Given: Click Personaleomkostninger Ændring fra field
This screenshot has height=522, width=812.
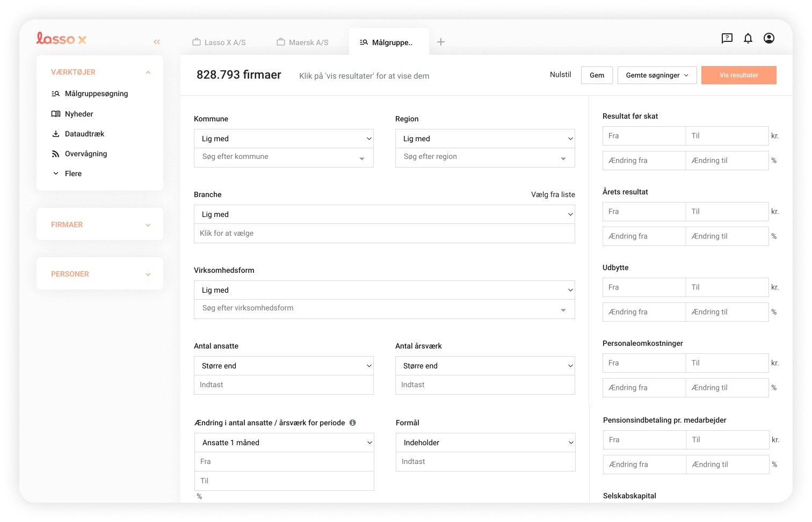Looking at the screenshot, I should (644, 388).
